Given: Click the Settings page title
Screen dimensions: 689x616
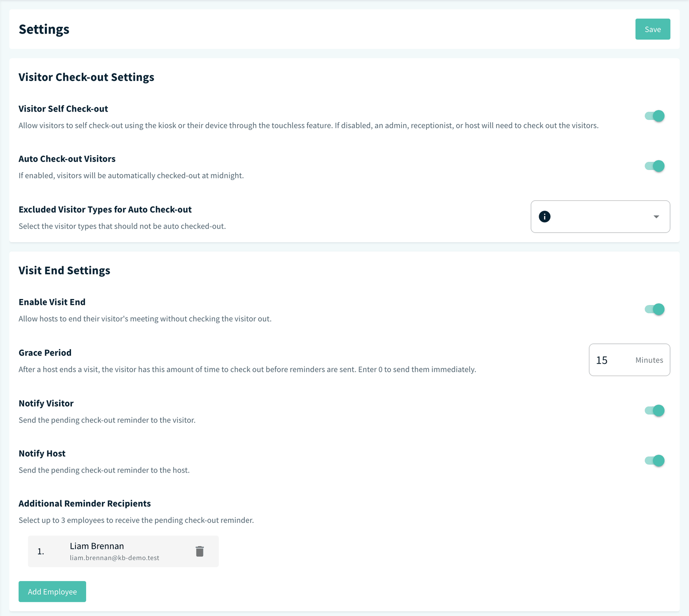Looking at the screenshot, I should pyautogui.click(x=44, y=29).
